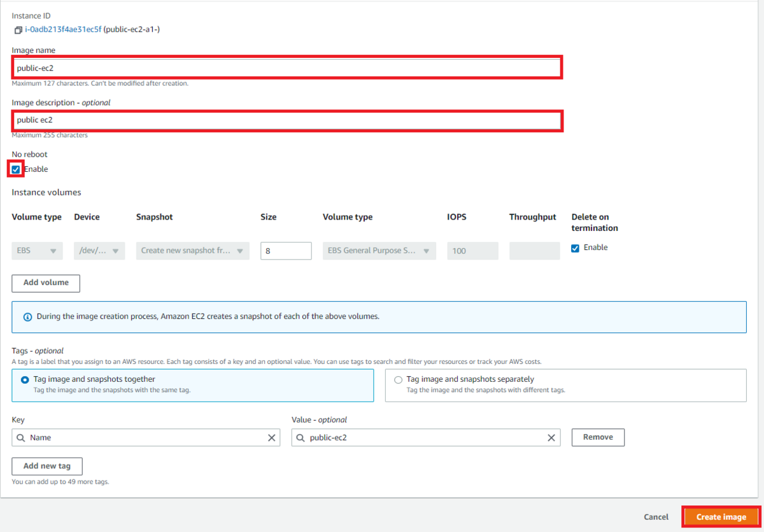Viewport: 764px width, 532px height.
Task: Click the info icon in the snapshot notice
Action: click(27, 317)
